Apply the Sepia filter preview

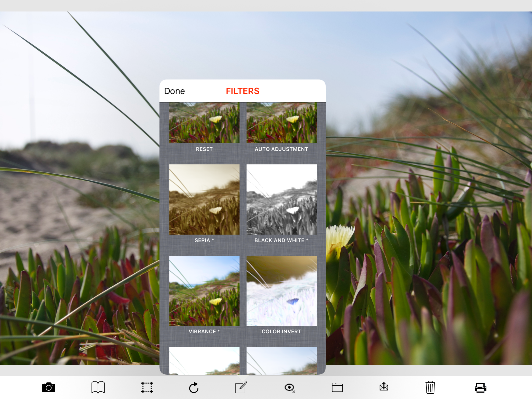(204, 199)
